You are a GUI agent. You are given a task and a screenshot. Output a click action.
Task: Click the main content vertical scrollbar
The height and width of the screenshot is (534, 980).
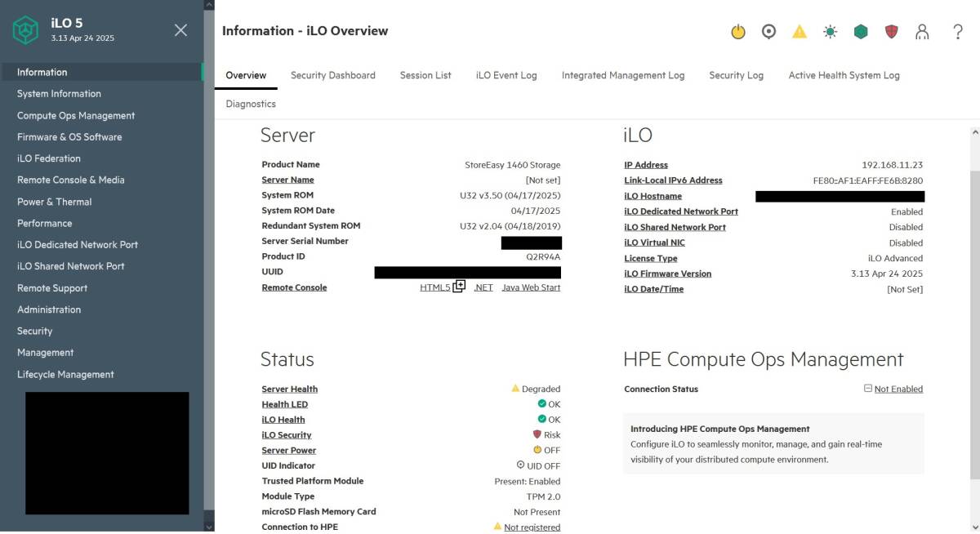pos(973,327)
